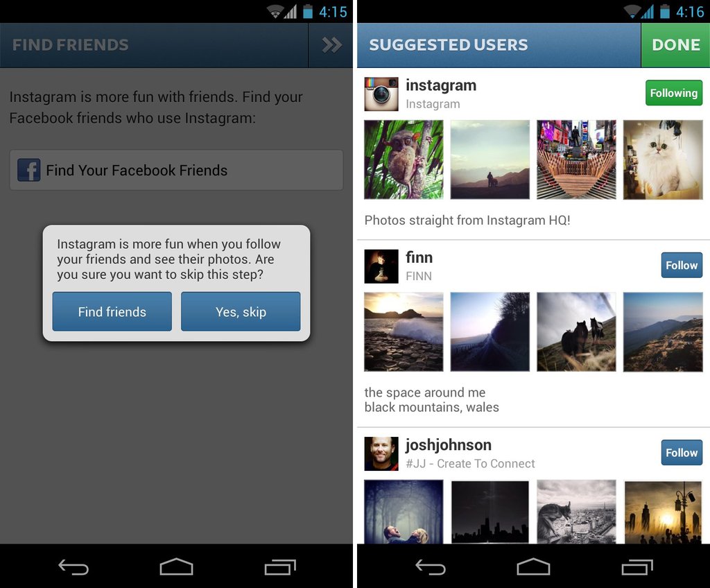Open the instagram camera profile icon
Screen dimensions: 710x588
coord(381,94)
